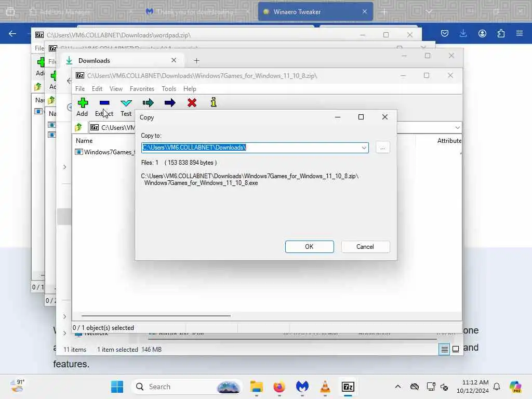The width and height of the screenshot is (532, 399).
Task: Click the 7-Zip horizontal scrollbar
Action: (x=156, y=316)
